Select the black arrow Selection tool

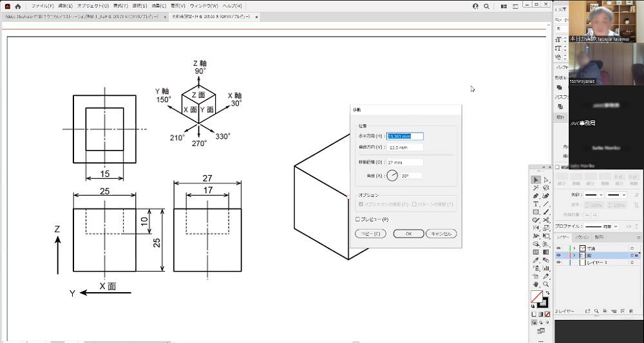coord(536,180)
